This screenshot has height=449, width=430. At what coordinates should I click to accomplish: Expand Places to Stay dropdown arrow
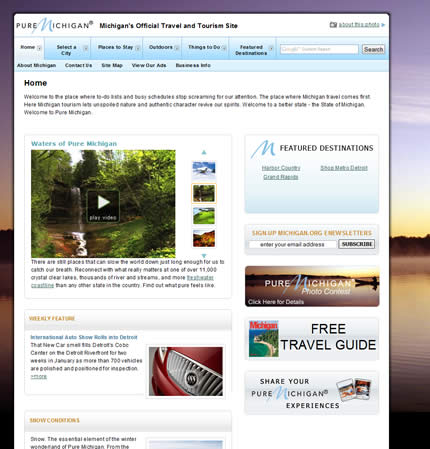point(138,48)
